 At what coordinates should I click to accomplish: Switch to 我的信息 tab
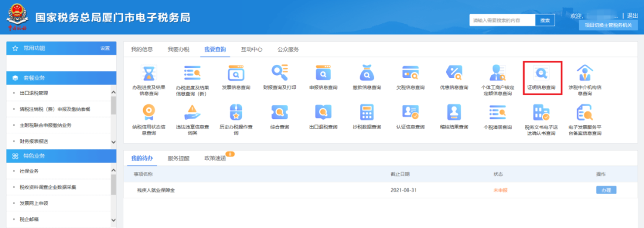142,49
